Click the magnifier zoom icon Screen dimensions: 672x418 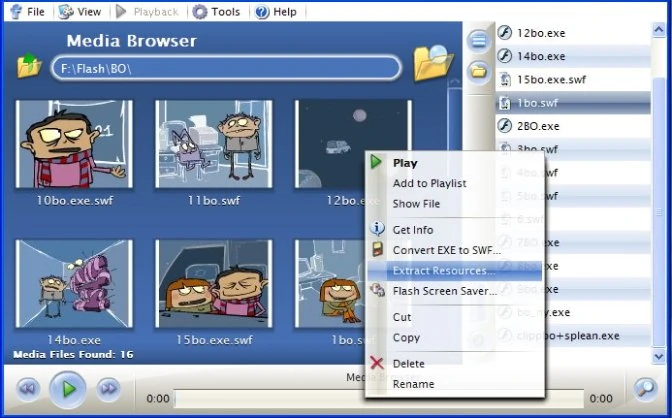(645, 389)
